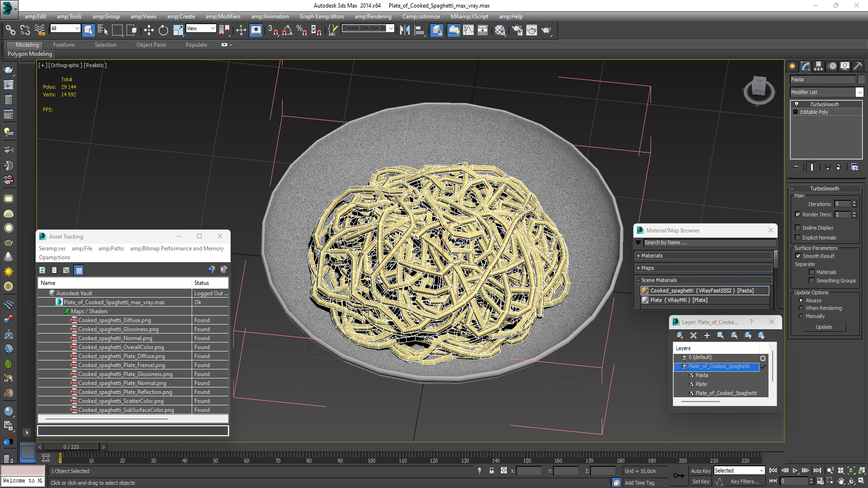Click the Mirror tool icon
868x488 pixels.
click(405, 30)
